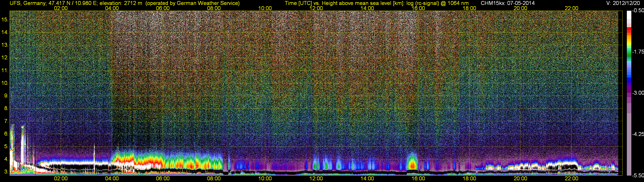This screenshot has height=182, width=644.
Task: Click the "3." km height axis label
Action: (6, 172)
